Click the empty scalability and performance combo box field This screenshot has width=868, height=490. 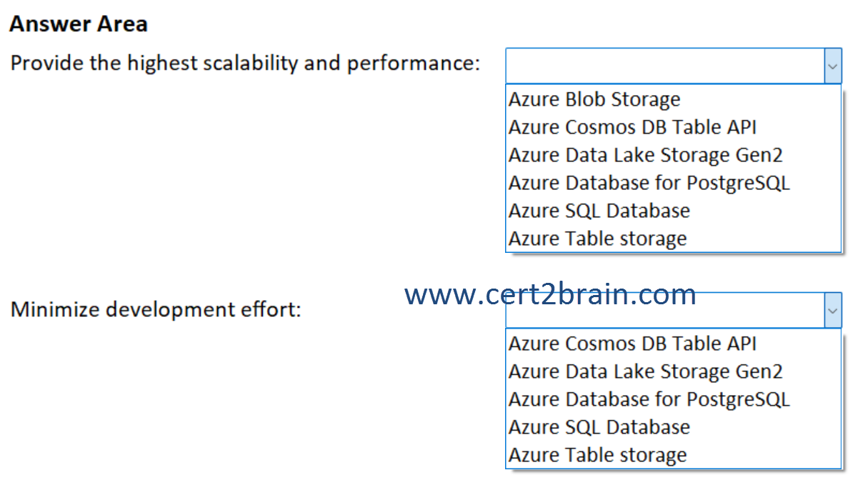click(664, 66)
